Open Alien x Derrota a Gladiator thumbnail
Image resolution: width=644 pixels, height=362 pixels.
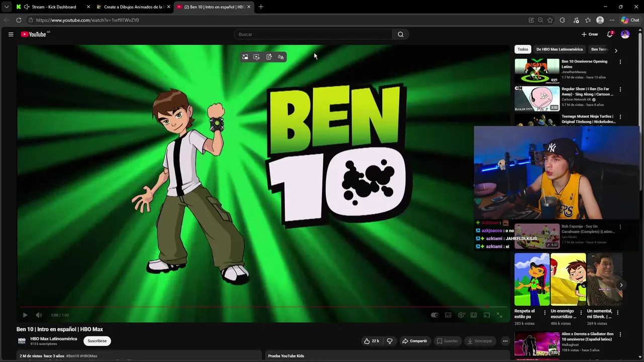point(537,344)
